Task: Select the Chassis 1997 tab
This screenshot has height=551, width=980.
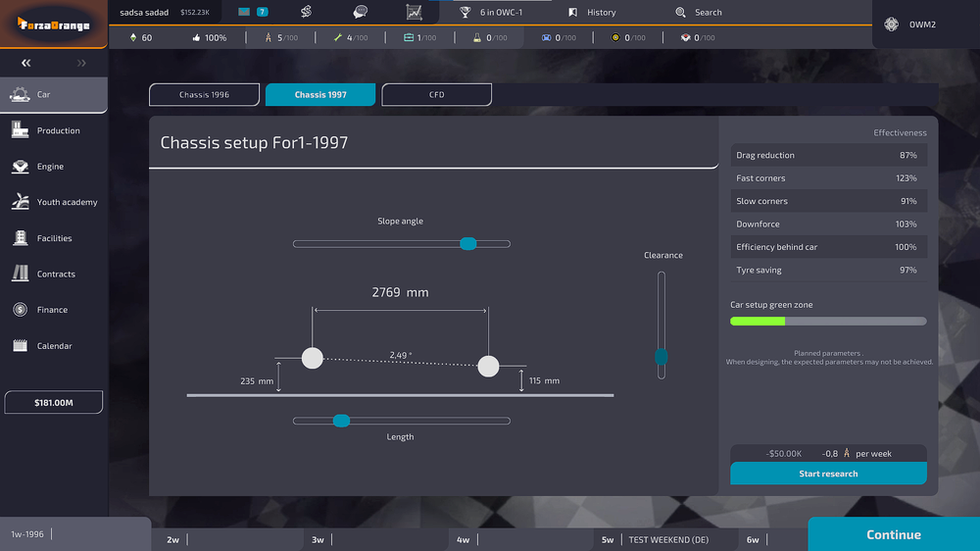Action: coord(320,94)
